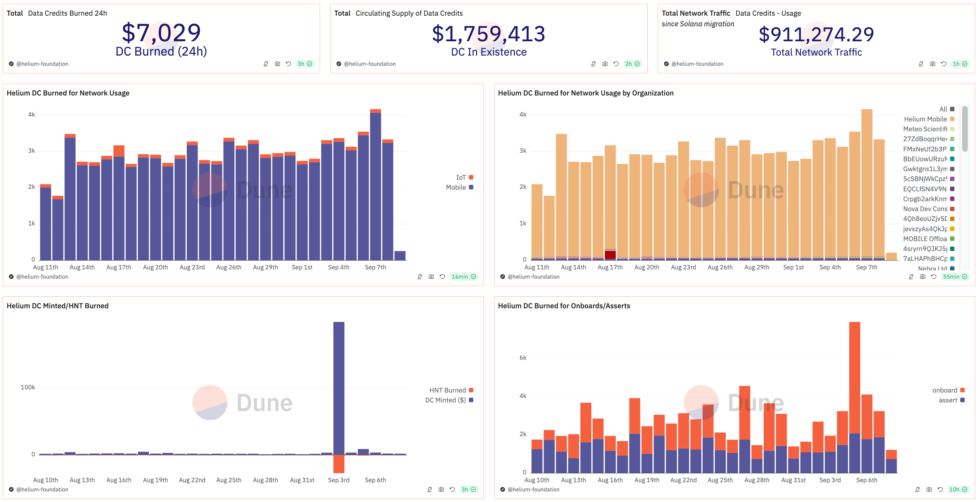The width and height of the screenshot is (980, 502).
Task: Click the plug icon on Data Credits Burned 24h panel
Action: pos(266,64)
